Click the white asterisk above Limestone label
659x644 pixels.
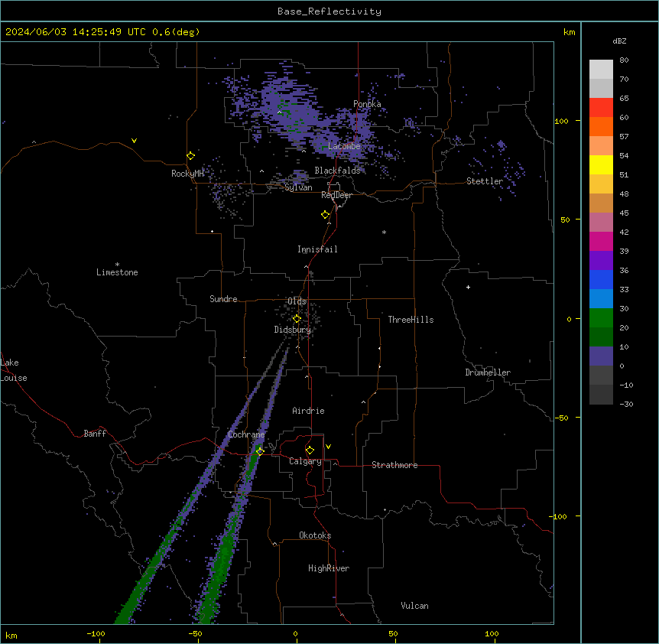click(x=117, y=265)
